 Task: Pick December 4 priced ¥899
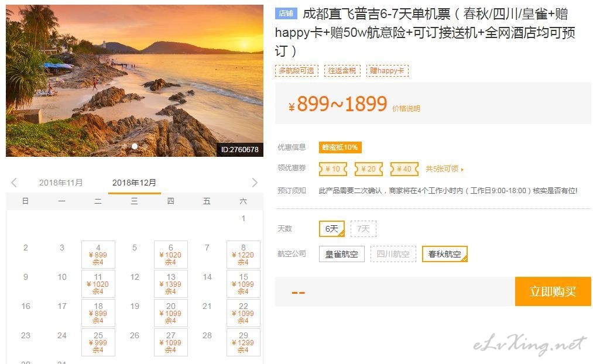click(98, 255)
